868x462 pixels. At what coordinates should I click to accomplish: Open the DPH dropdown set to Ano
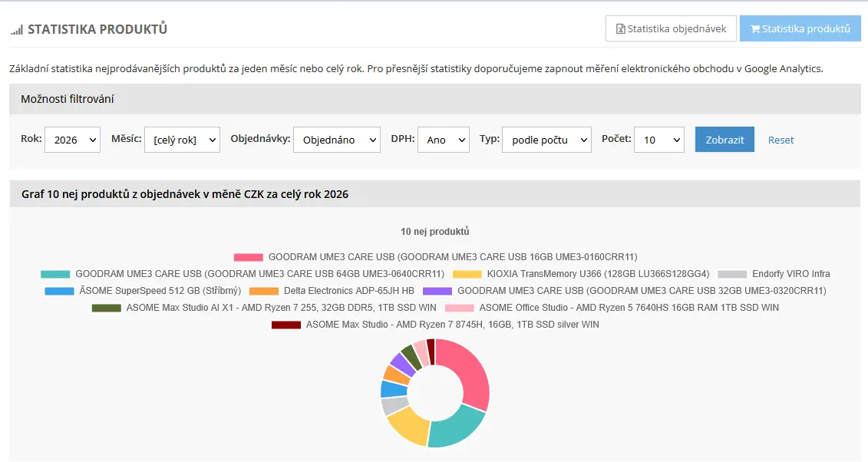pyautogui.click(x=444, y=140)
